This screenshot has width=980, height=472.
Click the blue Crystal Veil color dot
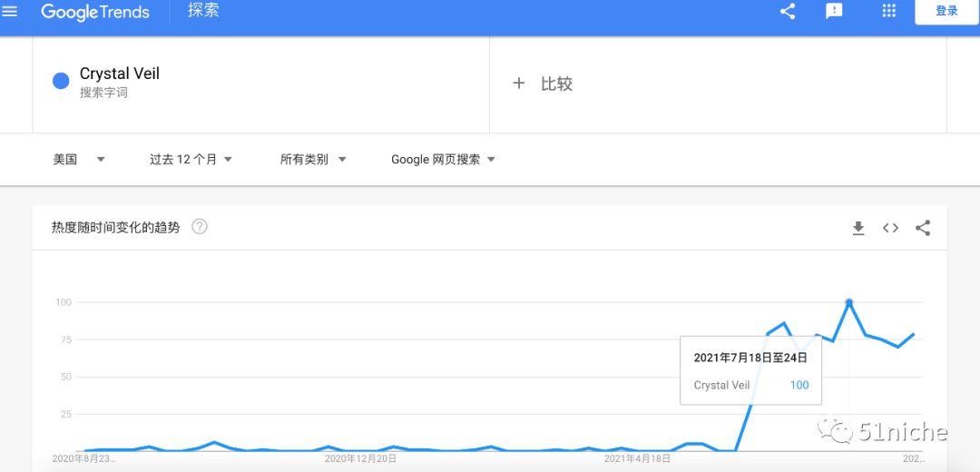click(x=61, y=82)
